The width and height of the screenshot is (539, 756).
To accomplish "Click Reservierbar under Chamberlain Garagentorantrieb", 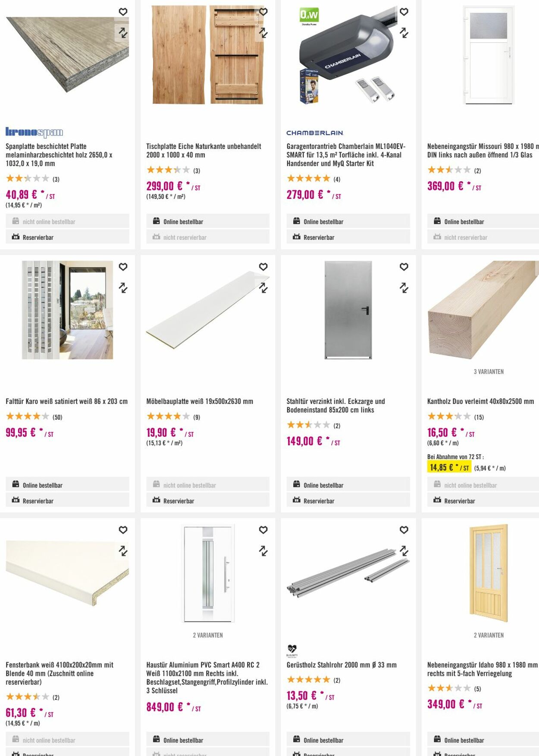I will pyautogui.click(x=348, y=237).
